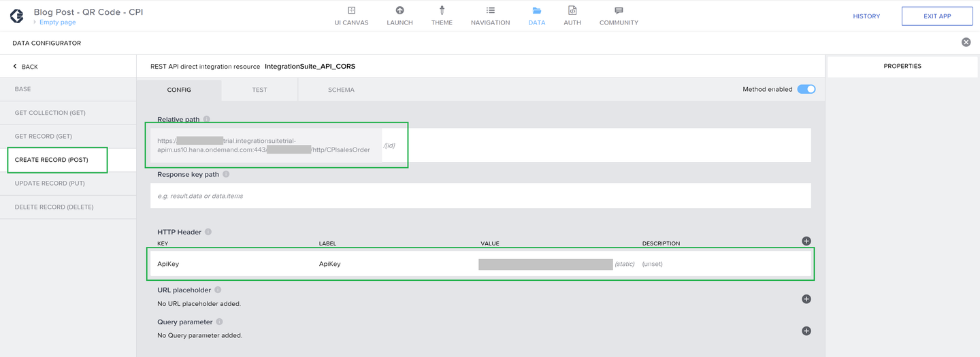
Task: Switch to the TEST tab
Action: click(259, 90)
